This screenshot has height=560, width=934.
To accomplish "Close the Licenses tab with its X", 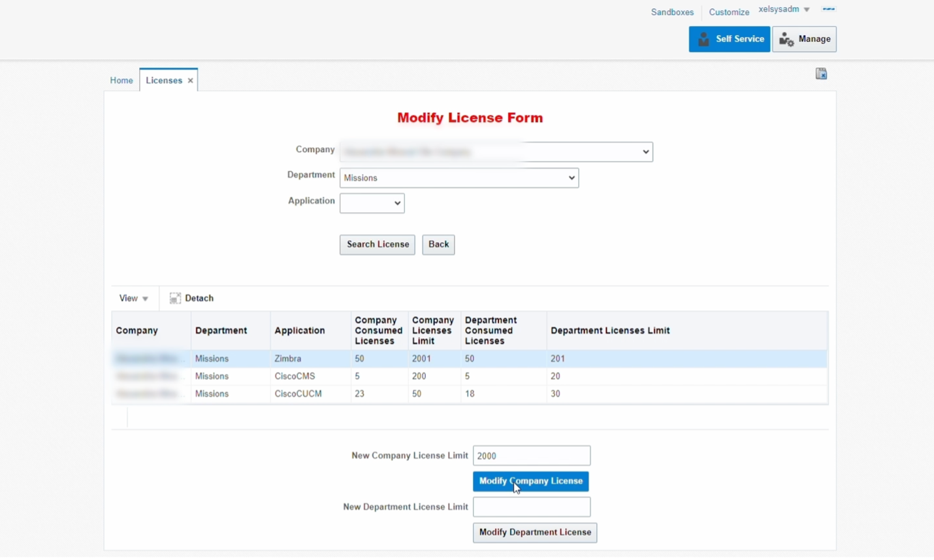I will pyautogui.click(x=190, y=80).
